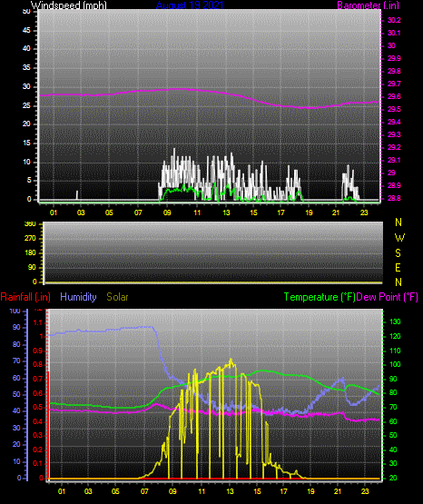423x504 pixels.
Task: Click the 180 wind direction axis value
Action: (x=30, y=253)
